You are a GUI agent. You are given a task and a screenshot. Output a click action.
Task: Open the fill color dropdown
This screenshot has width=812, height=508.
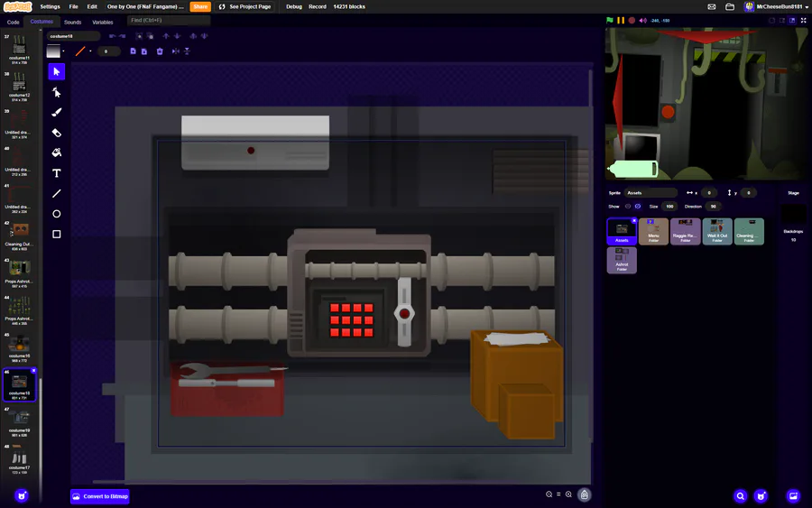coord(64,51)
